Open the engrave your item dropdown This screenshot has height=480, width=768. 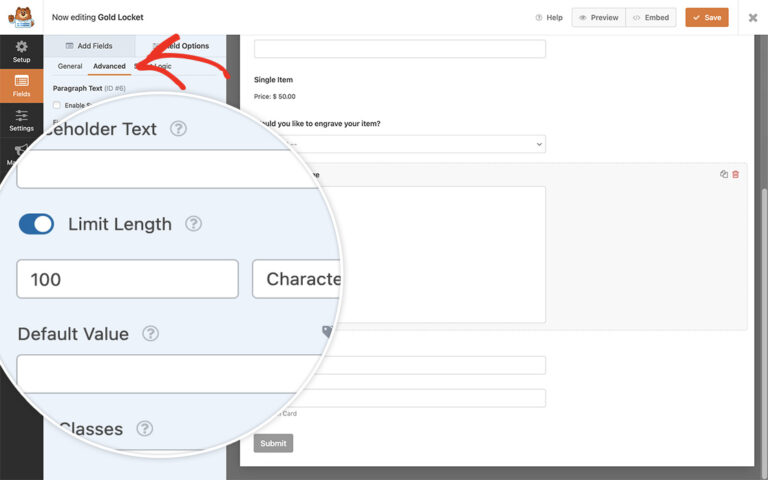(400, 144)
